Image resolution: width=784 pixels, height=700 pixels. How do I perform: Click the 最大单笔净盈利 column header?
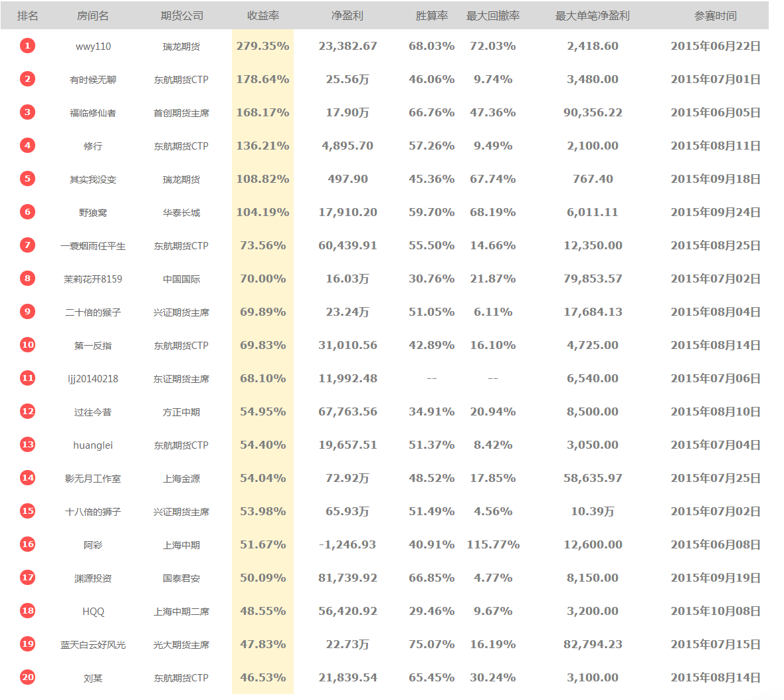point(593,15)
